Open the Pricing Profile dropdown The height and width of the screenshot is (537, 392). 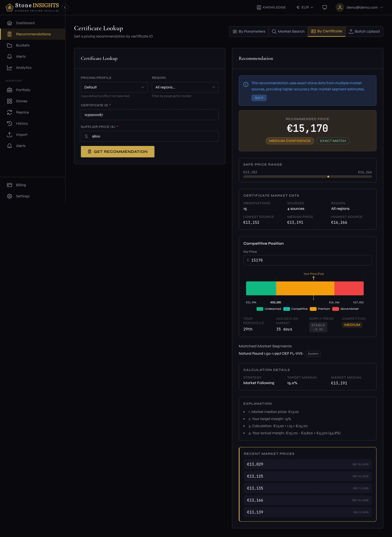[114, 87]
